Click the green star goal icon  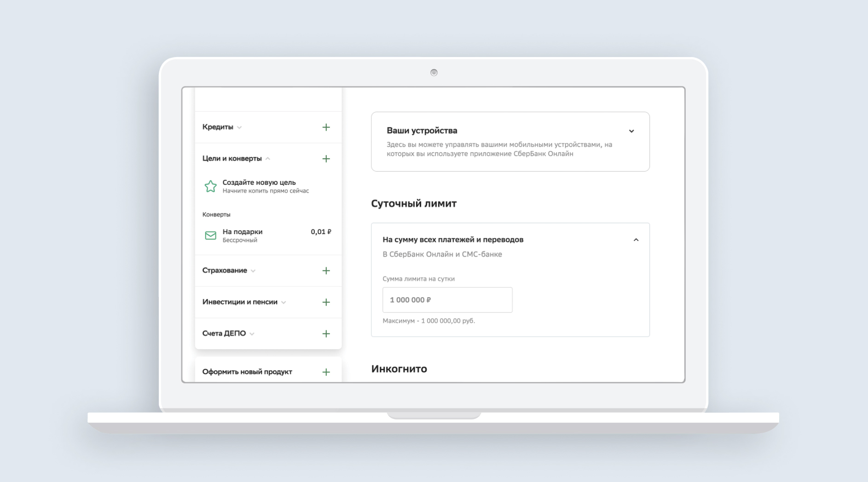pyautogui.click(x=210, y=186)
